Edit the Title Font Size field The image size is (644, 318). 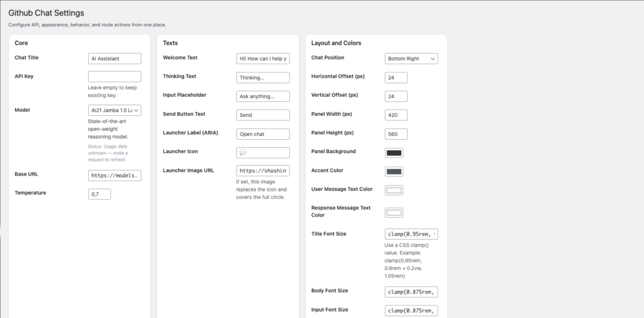(411, 234)
